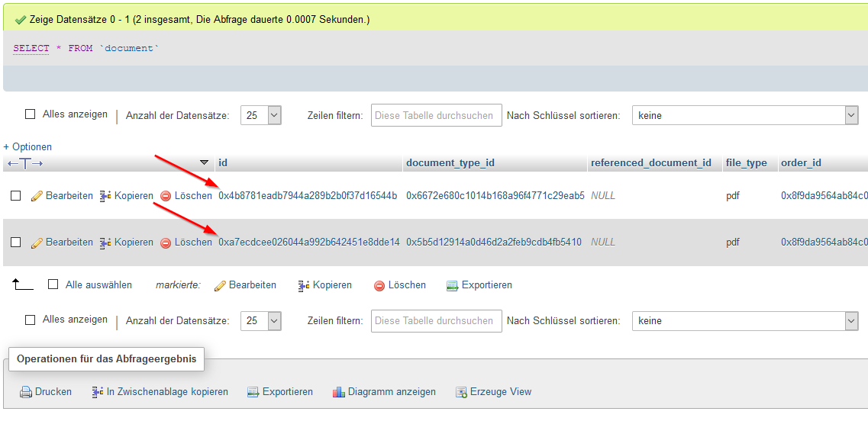Click the Erzeuge View icon
The height and width of the screenshot is (421, 868).
tap(461, 392)
